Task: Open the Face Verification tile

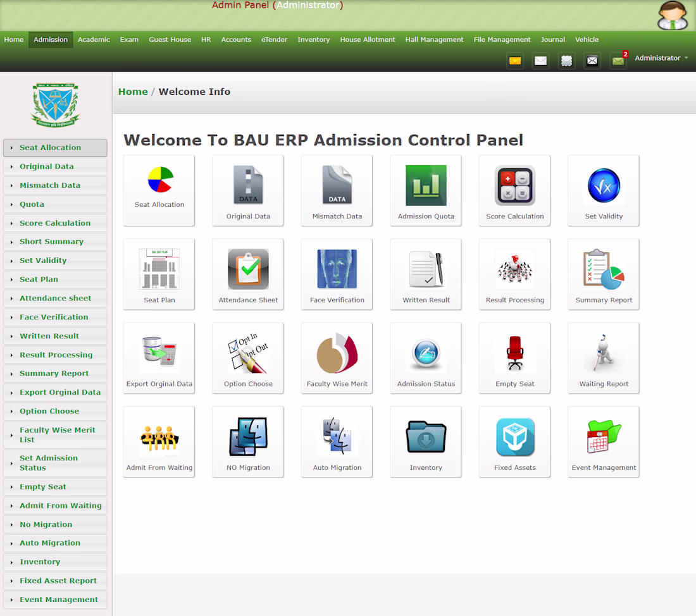Action: pyautogui.click(x=337, y=274)
